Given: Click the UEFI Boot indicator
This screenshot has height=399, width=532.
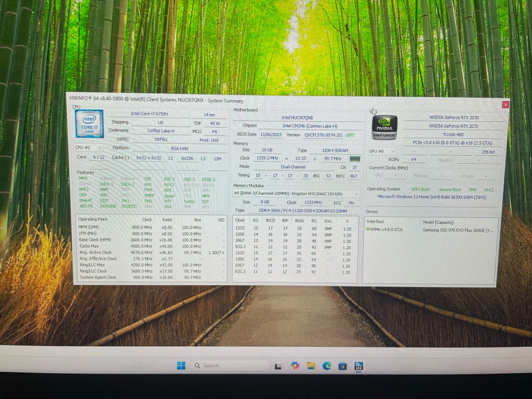Looking at the screenshot, I should click(421, 190).
